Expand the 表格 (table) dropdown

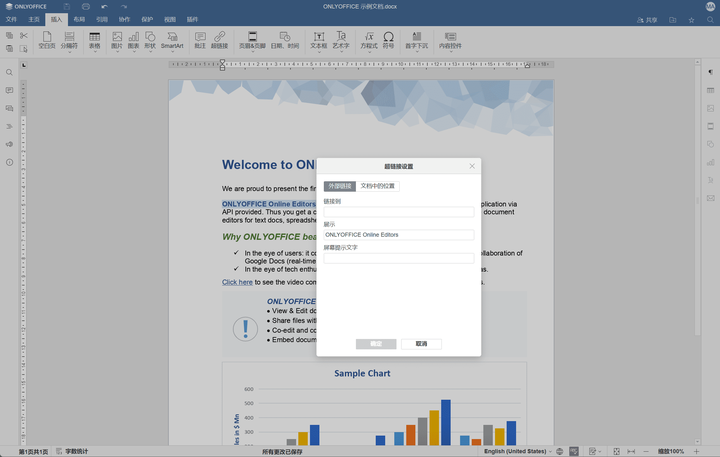pos(94,40)
